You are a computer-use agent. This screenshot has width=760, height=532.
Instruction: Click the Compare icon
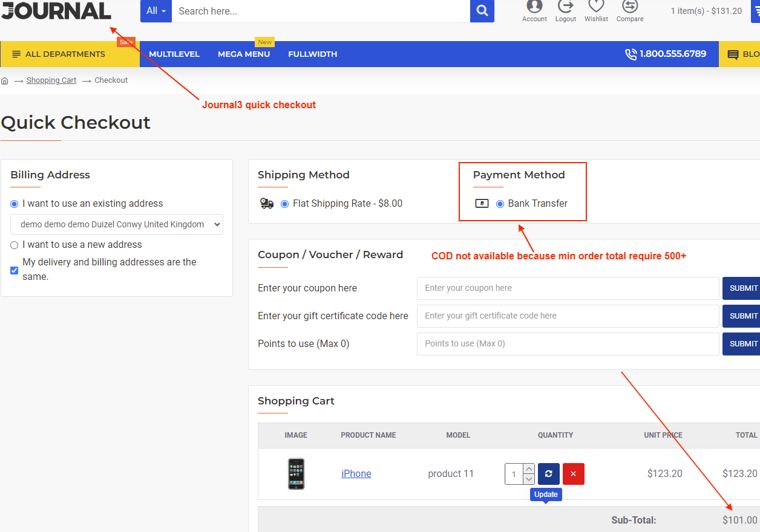pos(629,7)
